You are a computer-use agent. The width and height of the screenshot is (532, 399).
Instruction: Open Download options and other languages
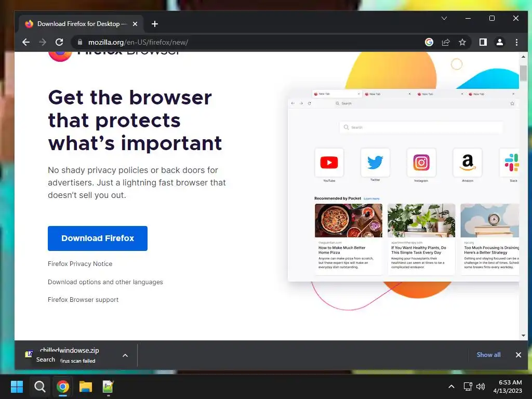point(105,282)
